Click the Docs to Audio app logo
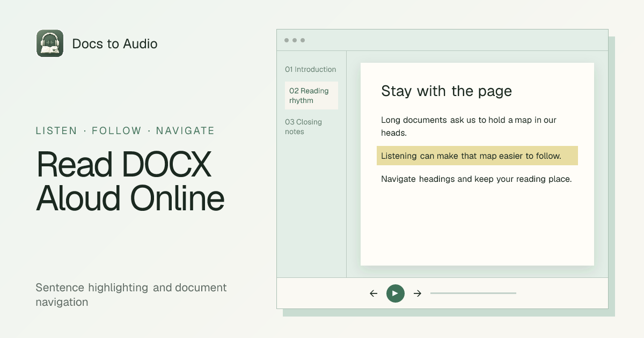The height and width of the screenshot is (338, 644). click(50, 43)
